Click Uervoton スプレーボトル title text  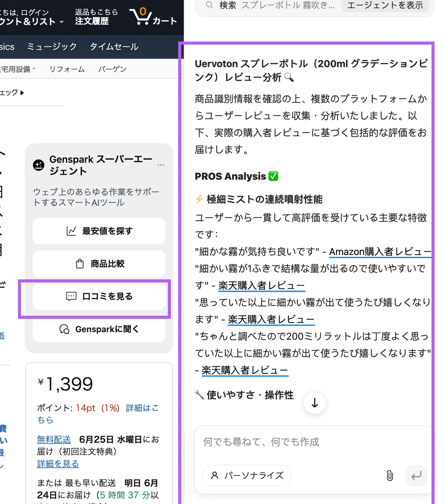(311, 71)
